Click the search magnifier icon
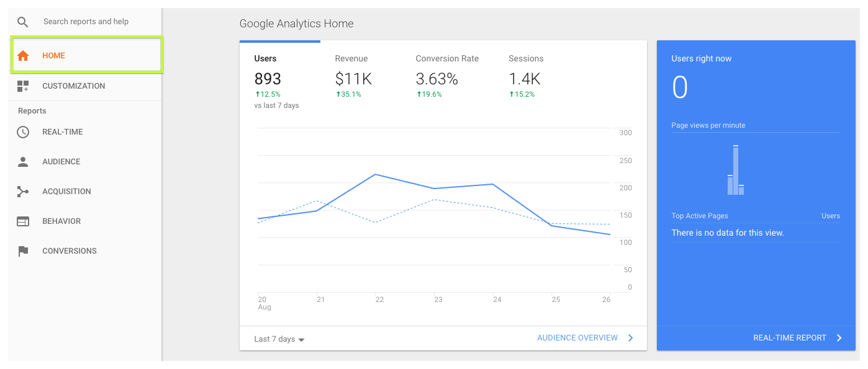868x369 pixels. (x=22, y=21)
